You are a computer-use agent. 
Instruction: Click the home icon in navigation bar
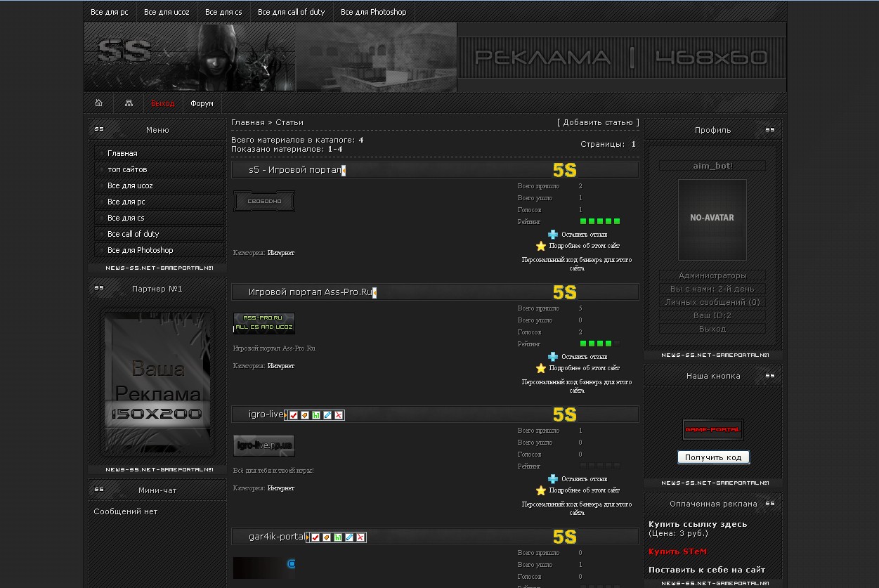pos(99,103)
